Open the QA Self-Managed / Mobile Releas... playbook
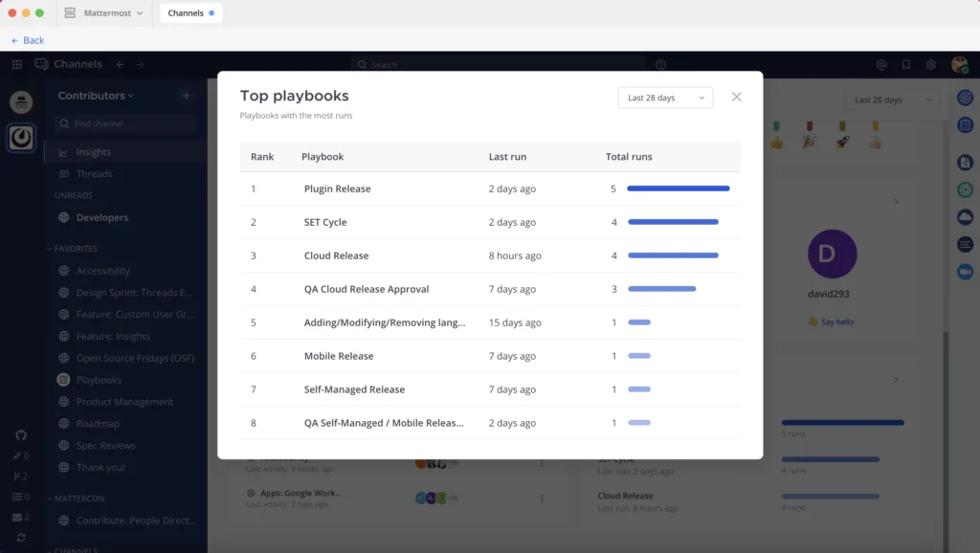Image resolution: width=980 pixels, height=553 pixels. tap(490, 423)
